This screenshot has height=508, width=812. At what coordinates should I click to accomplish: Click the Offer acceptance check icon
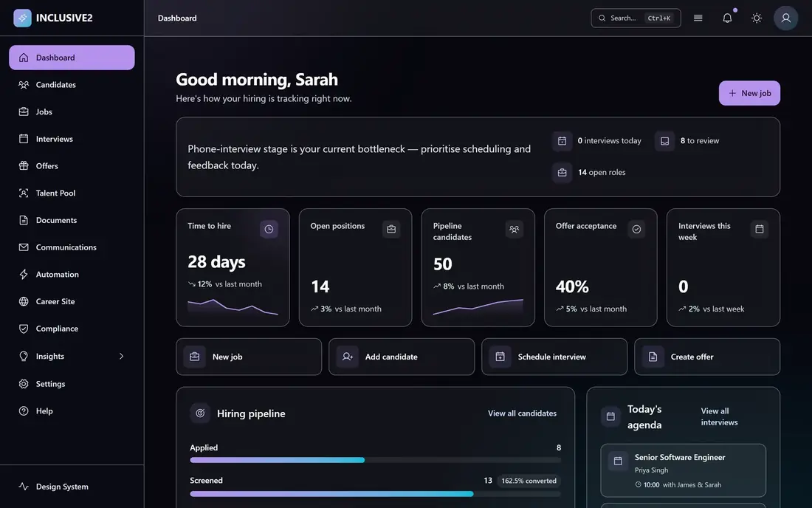636,229
